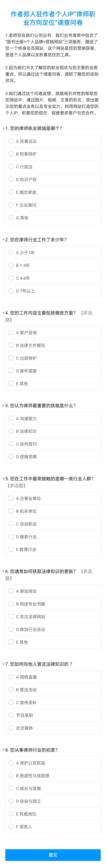Viewport: 106px width, 868px height.
Task: Select the 民事诉讼 radio option
Action: 11,141
